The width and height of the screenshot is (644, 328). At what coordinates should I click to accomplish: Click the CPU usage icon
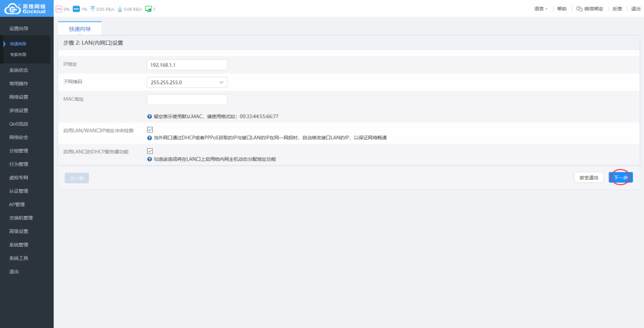[x=58, y=9]
